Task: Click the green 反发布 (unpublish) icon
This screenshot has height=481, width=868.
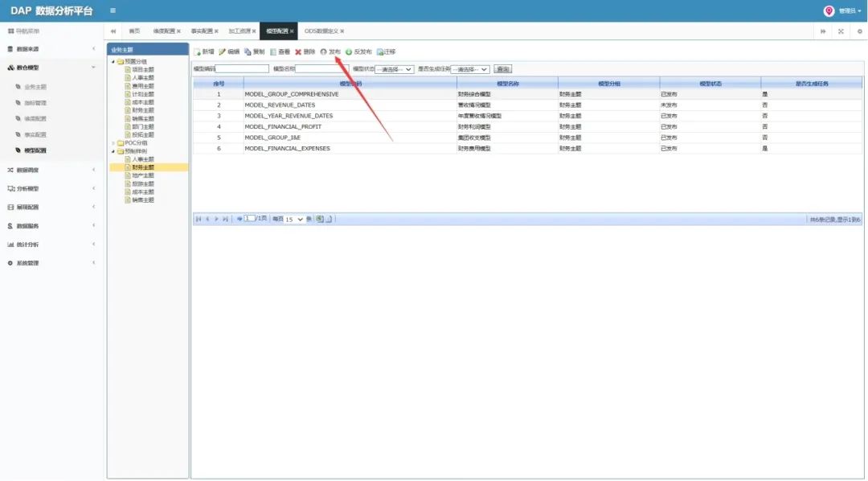Action: click(x=349, y=51)
